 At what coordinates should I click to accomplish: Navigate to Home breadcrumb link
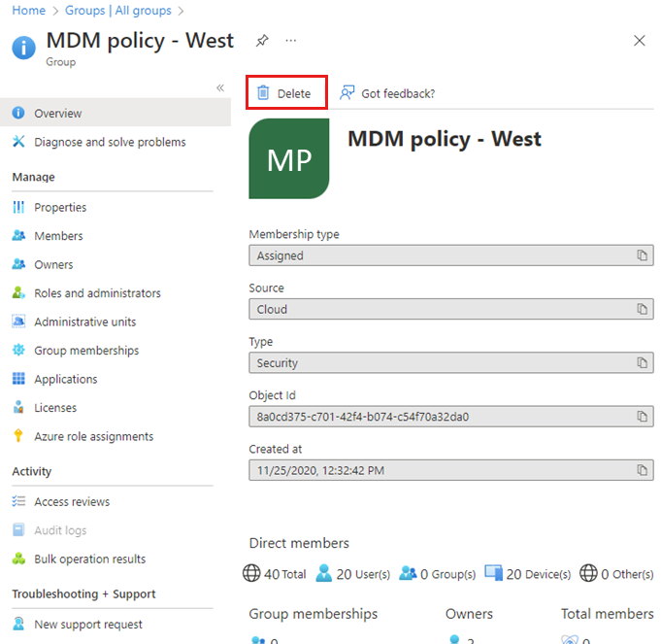pyautogui.click(x=29, y=11)
